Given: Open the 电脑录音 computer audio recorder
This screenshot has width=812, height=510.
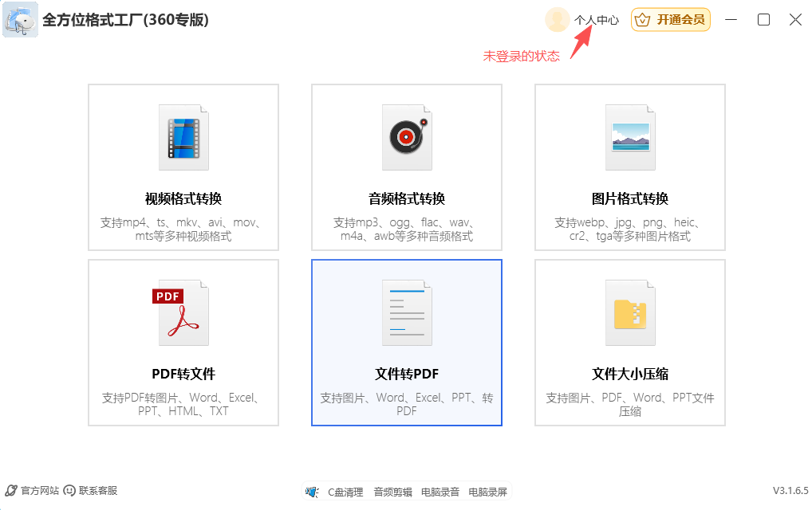Looking at the screenshot, I should [x=440, y=492].
